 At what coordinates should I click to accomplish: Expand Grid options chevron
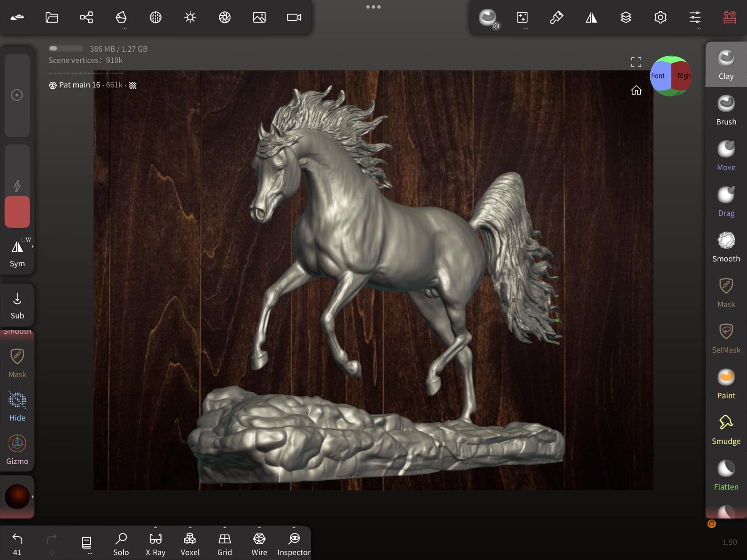(225, 527)
